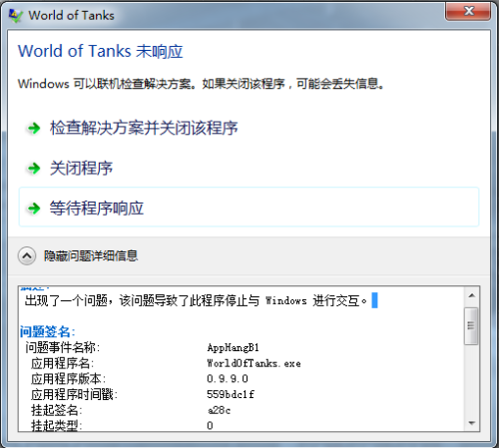Click the 问题签名 heading in details
This screenshot has height=448, width=499.
tap(48, 331)
